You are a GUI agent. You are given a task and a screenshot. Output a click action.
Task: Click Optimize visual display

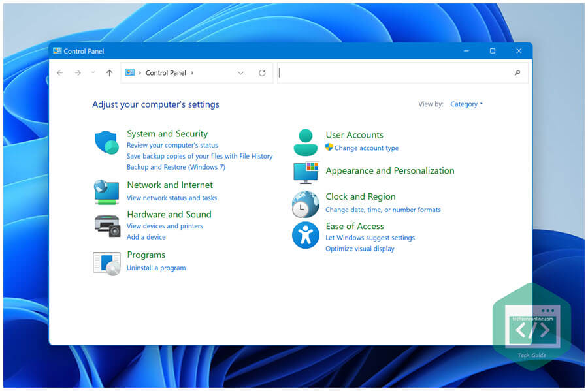tap(359, 249)
